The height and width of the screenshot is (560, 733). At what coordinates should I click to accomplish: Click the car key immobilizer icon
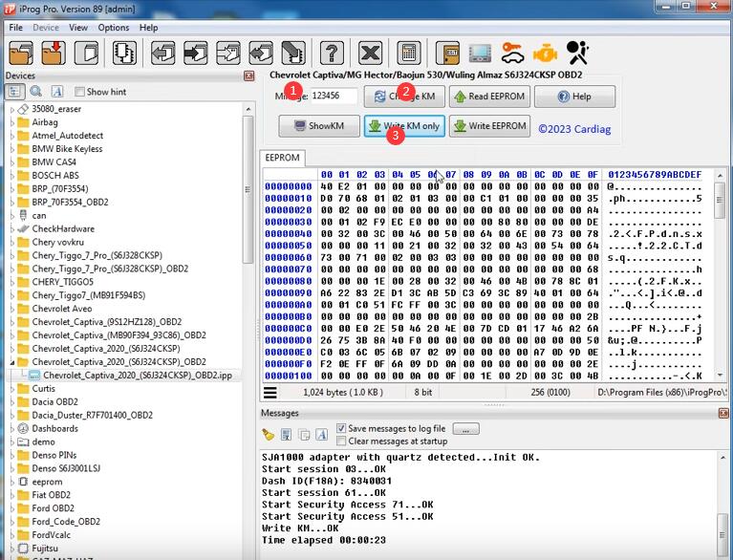tap(512, 53)
